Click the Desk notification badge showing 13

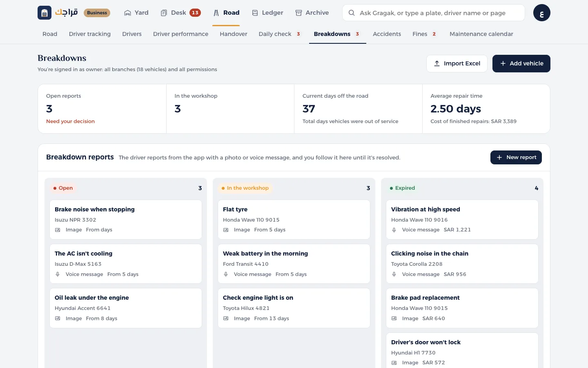(195, 13)
